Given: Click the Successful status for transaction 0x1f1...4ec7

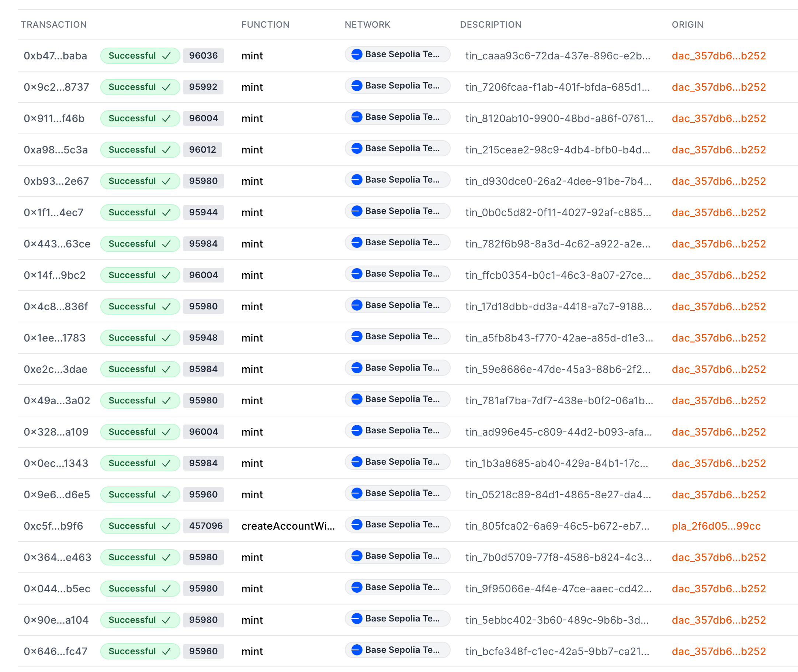Looking at the screenshot, I should pyautogui.click(x=140, y=212).
